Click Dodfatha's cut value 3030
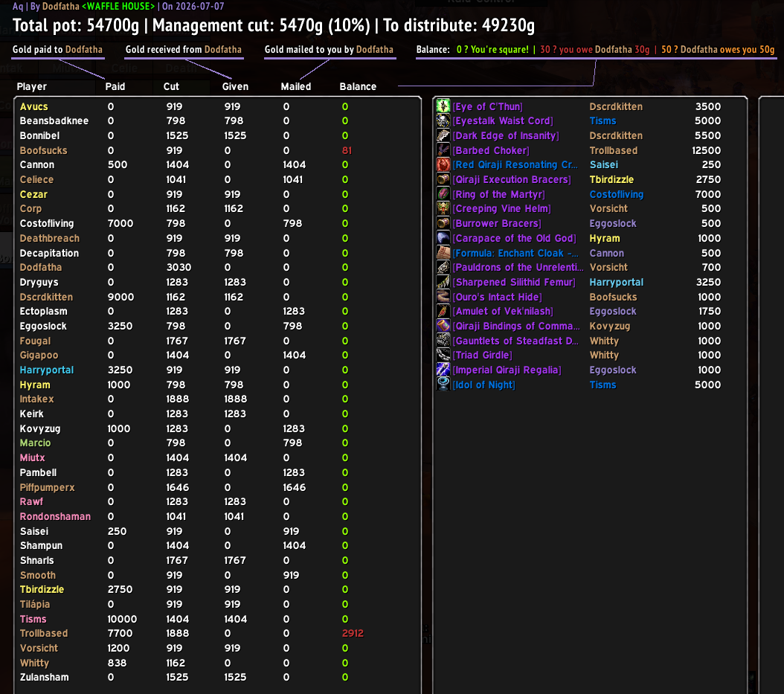This screenshot has width=784, height=694. pos(179,267)
